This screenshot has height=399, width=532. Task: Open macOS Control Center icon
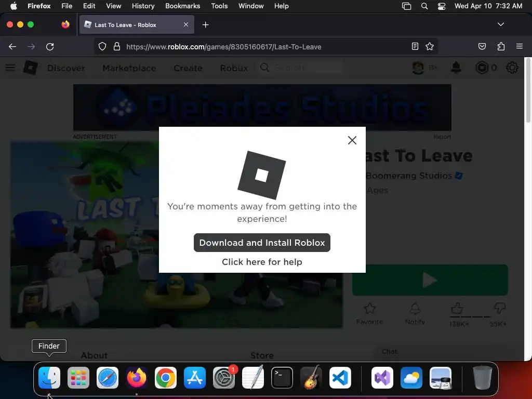click(x=441, y=6)
